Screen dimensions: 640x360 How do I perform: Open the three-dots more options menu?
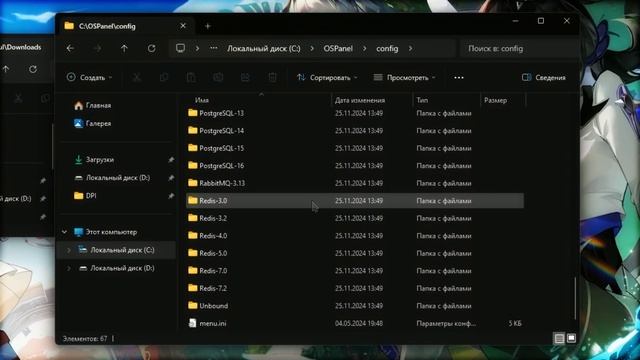click(459, 78)
